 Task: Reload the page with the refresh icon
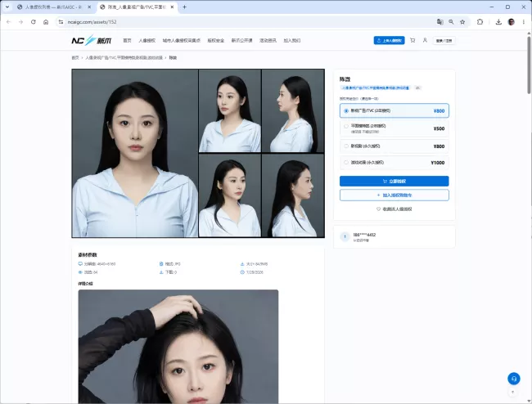pyautogui.click(x=34, y=22)
